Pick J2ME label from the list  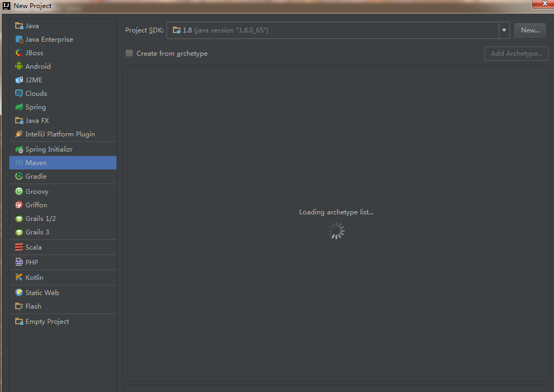coord(34,80)
